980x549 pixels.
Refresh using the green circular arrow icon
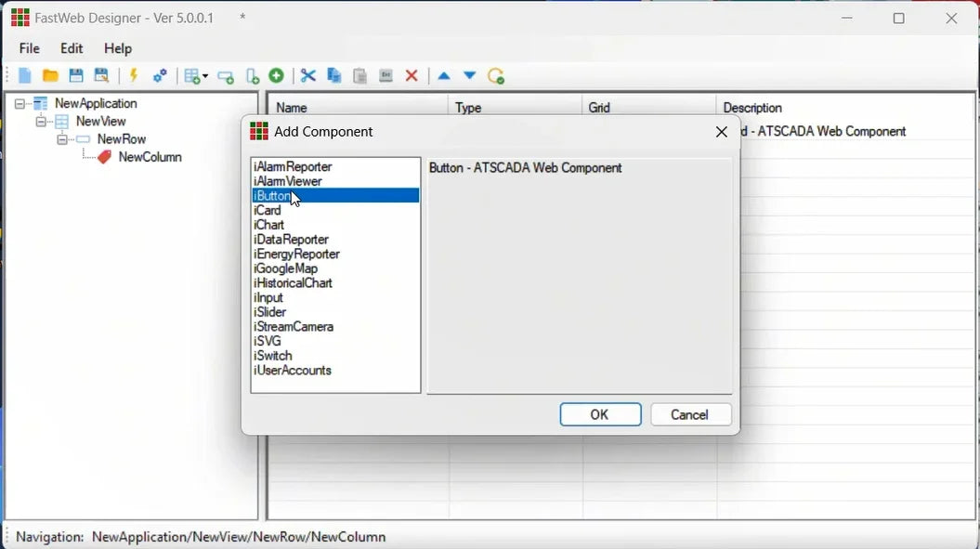pyautogui.click(x=495, y=75)
